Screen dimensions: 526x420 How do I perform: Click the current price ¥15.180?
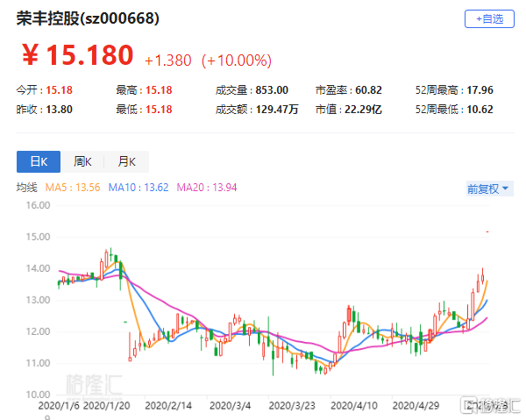(78, 55)
